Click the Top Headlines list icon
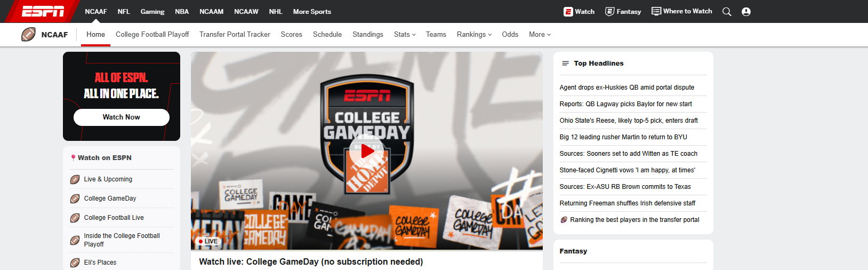868x270 pixels. 565,63
